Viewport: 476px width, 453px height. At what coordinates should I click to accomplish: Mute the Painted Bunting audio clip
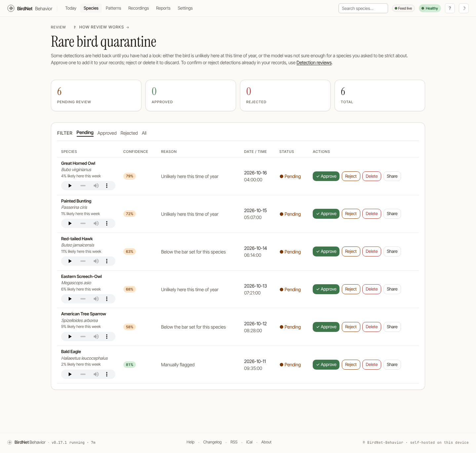click(x=96, y=223)
